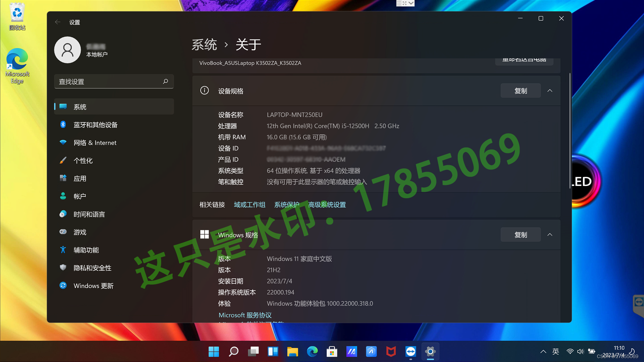
Task: Click the gamepad icon beside 游戏
Action: point(63,232)
